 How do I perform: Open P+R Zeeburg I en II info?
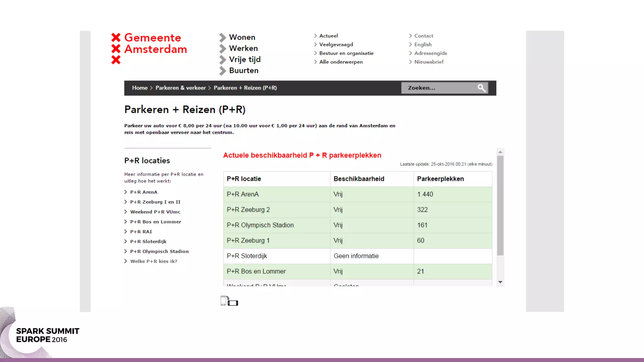coord(155,202)
